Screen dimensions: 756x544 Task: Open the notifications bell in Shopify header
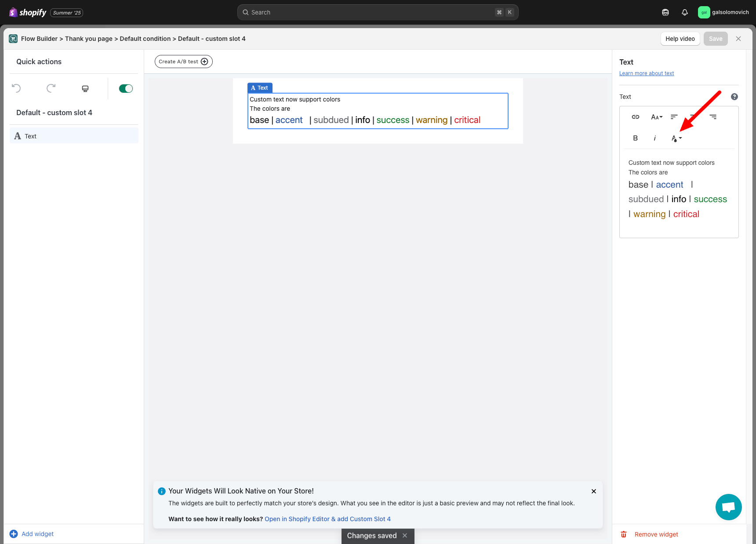[x=684, y=12]
